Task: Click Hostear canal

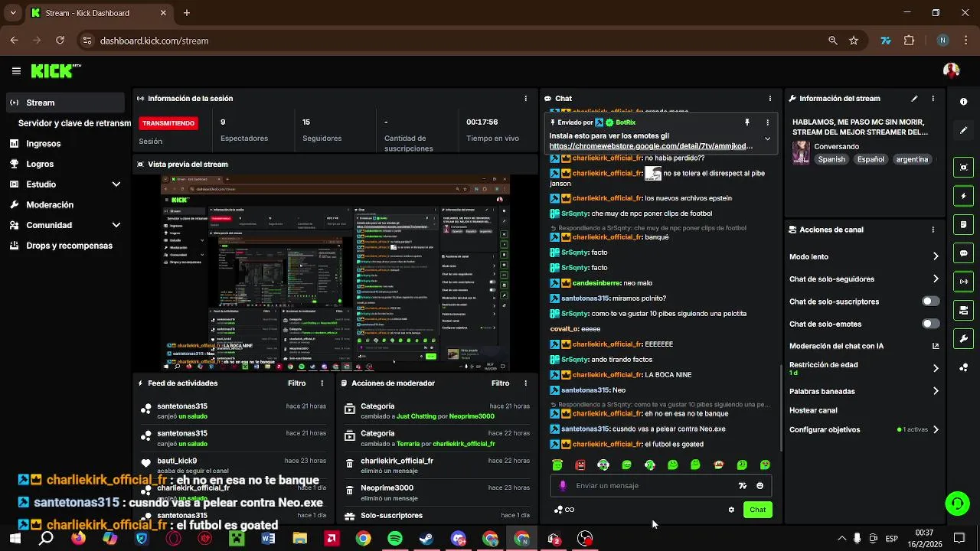Action: point(813,410)
